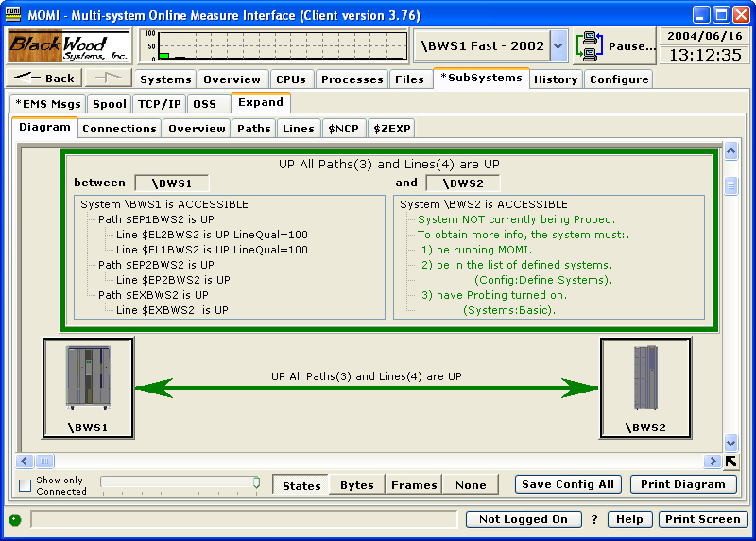Open the Lines tab
Screen dimensions: 756x541
pos(299,129)
